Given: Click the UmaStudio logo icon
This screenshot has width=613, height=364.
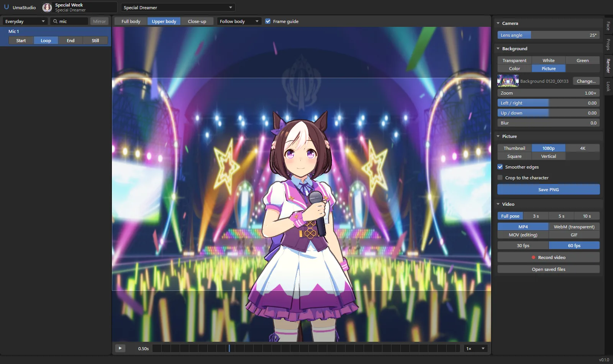Looking at the screenshot, I should (7, 7).
